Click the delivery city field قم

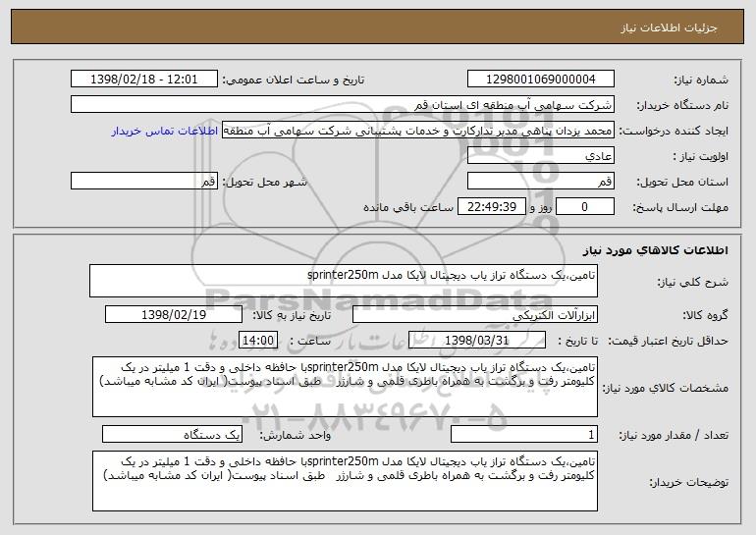tap(144, 182)
